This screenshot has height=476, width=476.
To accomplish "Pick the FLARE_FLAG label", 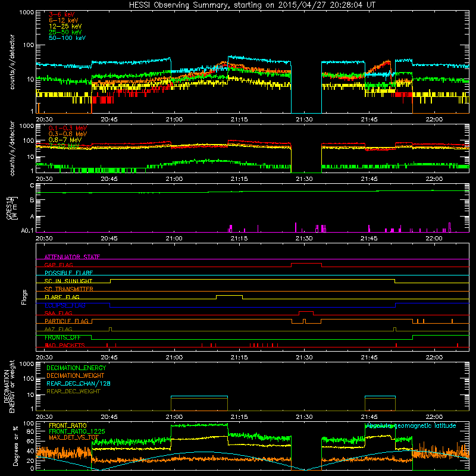I will tap(62, 297).
